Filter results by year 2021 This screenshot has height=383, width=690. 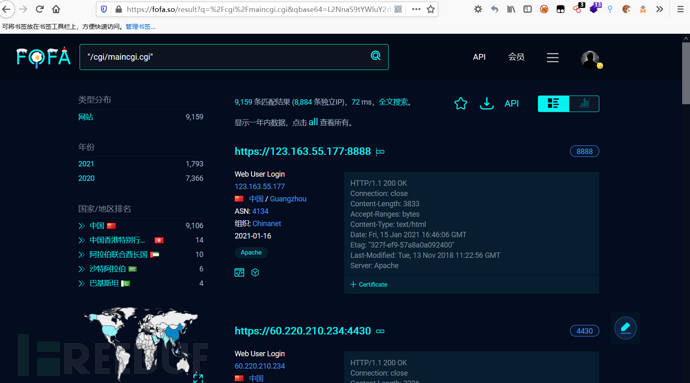[86, 164]
